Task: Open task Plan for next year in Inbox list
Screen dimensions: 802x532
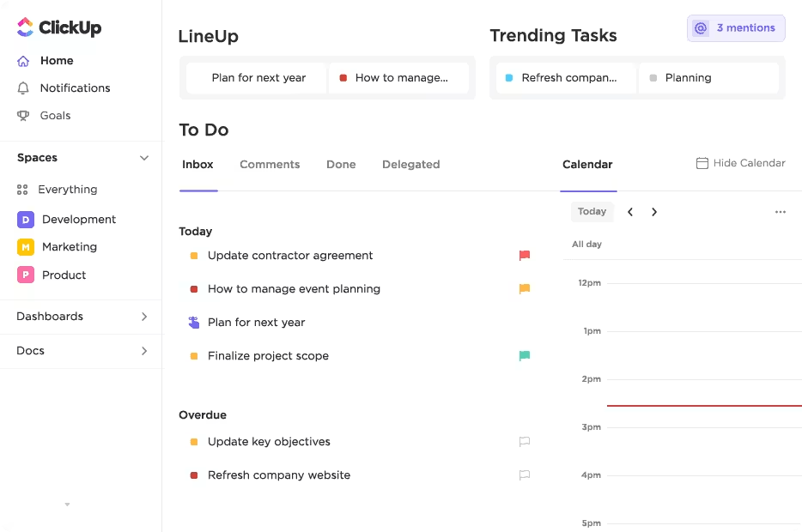Action: click(x=256, y=323)
